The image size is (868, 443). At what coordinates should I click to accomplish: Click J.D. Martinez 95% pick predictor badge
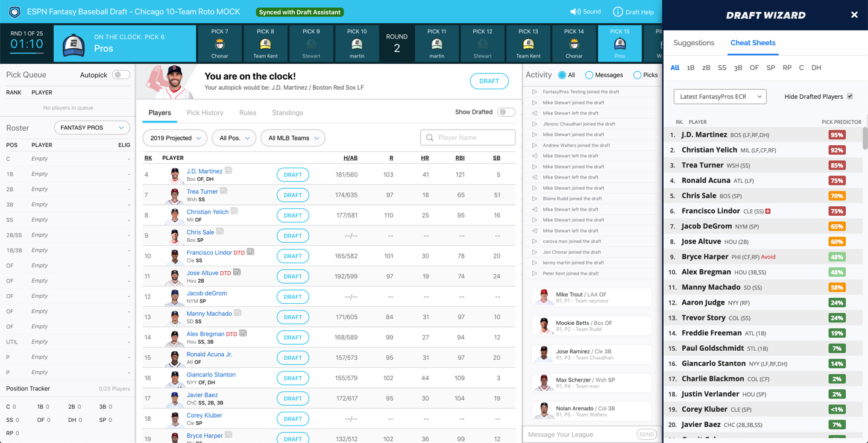[837, 135]
